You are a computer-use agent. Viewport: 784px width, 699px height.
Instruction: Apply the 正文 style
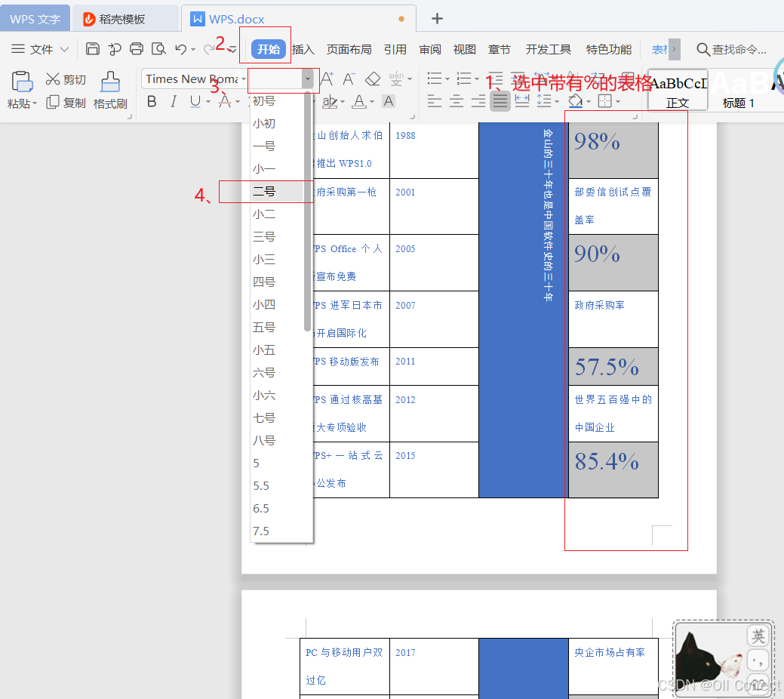(678, 90)
